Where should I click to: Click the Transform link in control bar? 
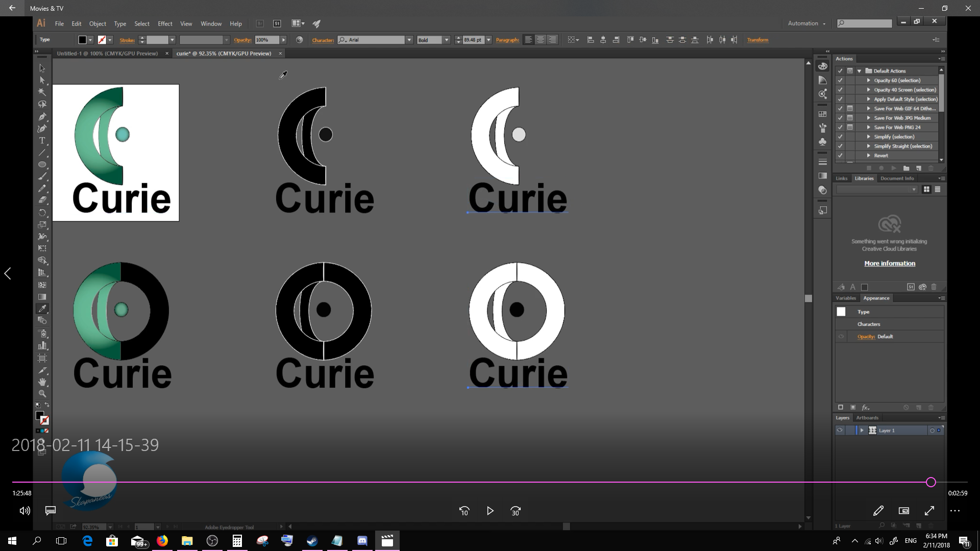coord(757,40)
